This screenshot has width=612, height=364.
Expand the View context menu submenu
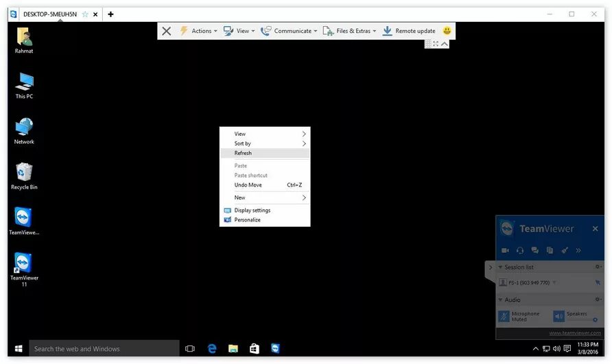coord(265,134)
